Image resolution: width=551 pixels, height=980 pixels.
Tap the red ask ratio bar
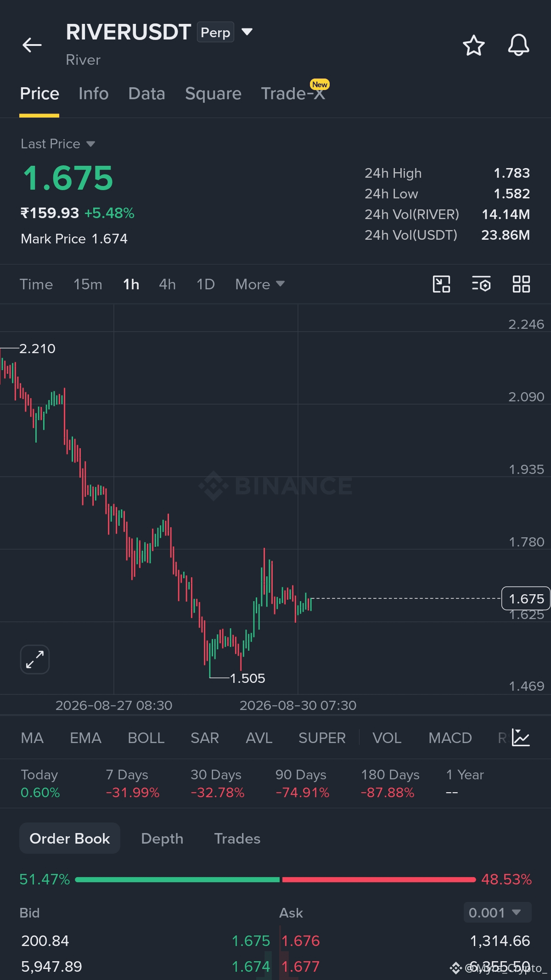pyautogui.click(x=379, y=879)
